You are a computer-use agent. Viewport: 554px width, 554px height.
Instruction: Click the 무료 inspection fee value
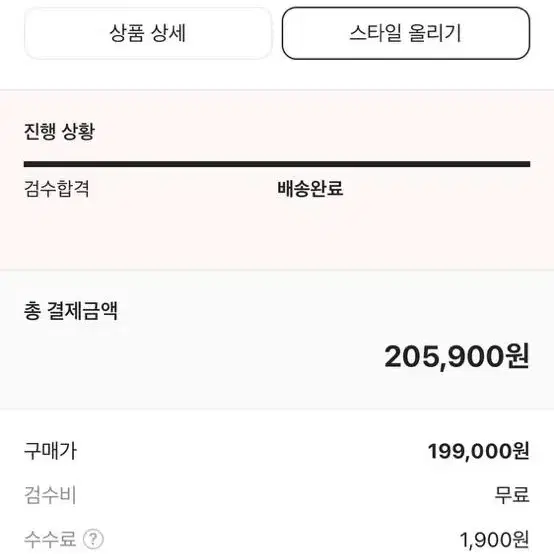click(x=512, y=495)
